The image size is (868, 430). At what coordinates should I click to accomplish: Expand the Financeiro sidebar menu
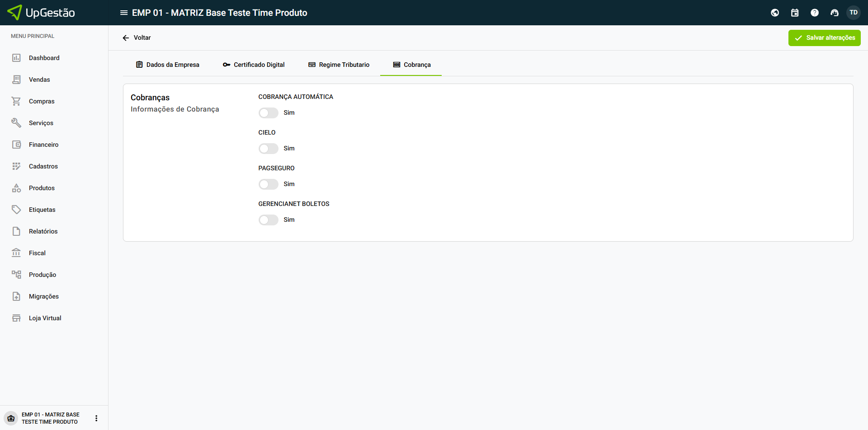tap(43, 145)
